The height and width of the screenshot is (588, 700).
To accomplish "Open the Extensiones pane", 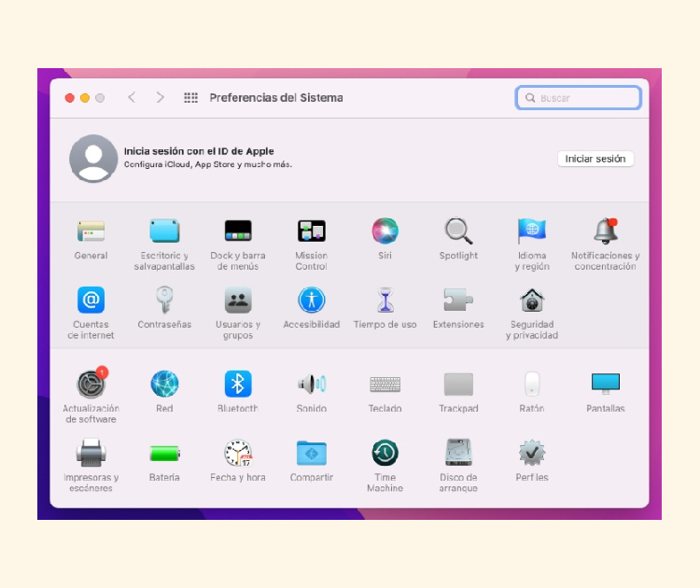I will [x=458, y=300].
